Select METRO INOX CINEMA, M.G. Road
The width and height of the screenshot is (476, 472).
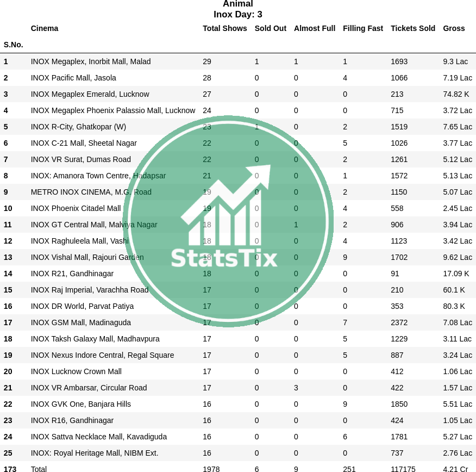(91, 192)
